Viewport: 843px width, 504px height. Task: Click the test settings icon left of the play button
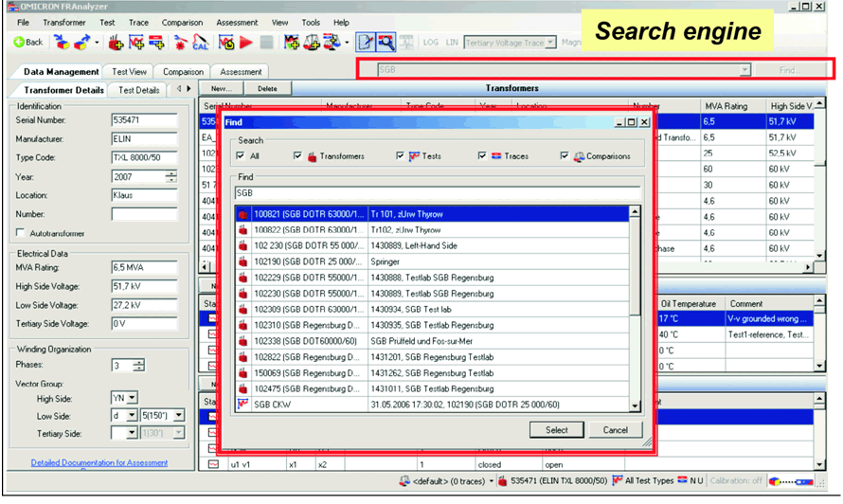coord(226,42)
